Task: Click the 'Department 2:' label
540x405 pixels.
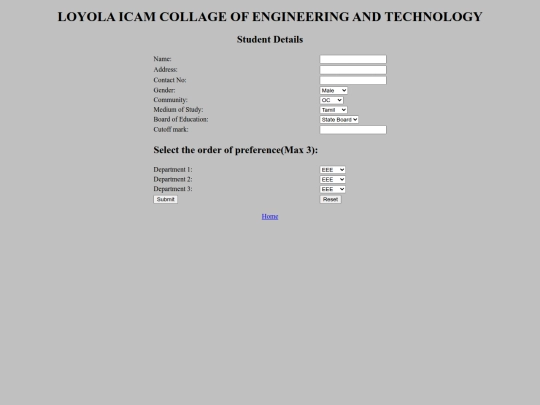Action: coord(173,179)
